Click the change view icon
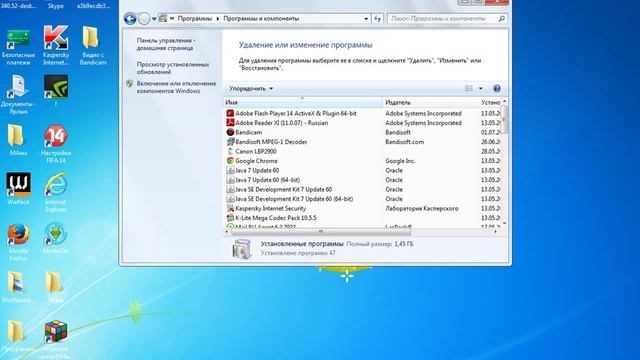The height and width of the screenshot is (360, 640). (469, 89)
